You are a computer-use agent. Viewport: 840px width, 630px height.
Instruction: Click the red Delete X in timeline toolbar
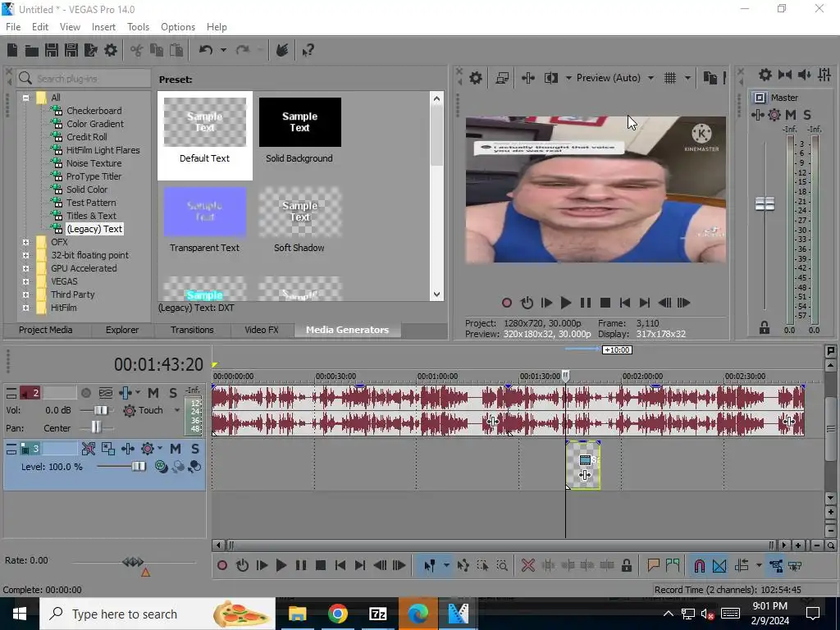click(527, 565)
